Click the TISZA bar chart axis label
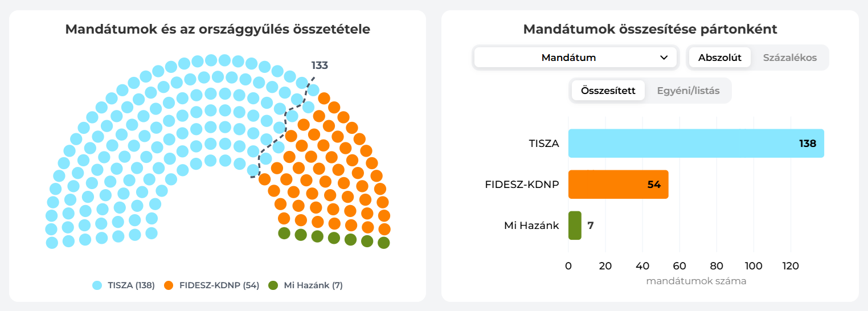 pyautogui.click(x=543, y=144)
